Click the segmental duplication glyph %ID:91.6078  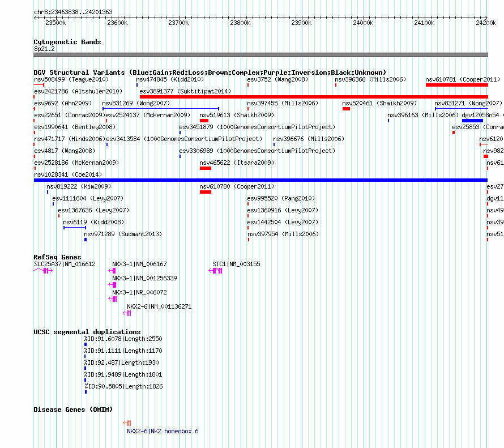click(x=86, y=344)
